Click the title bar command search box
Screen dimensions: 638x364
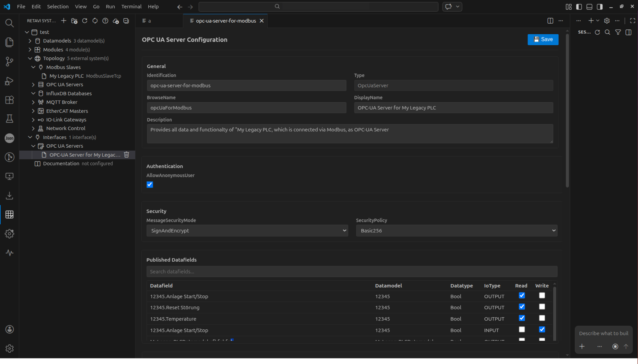click(318, 6)
